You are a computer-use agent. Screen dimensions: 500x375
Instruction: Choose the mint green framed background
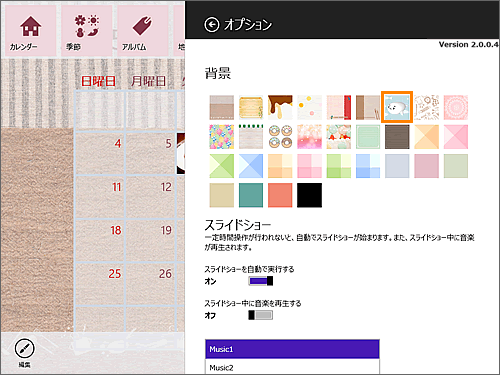click(368, 137)
